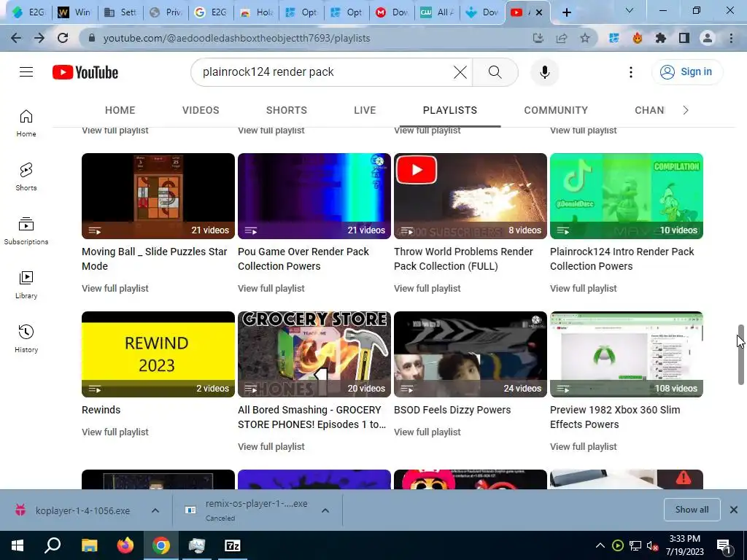The height and width of the screenshot is (560, 747).
Task: Switch to the LIVE channel tab
Action: 365,110
